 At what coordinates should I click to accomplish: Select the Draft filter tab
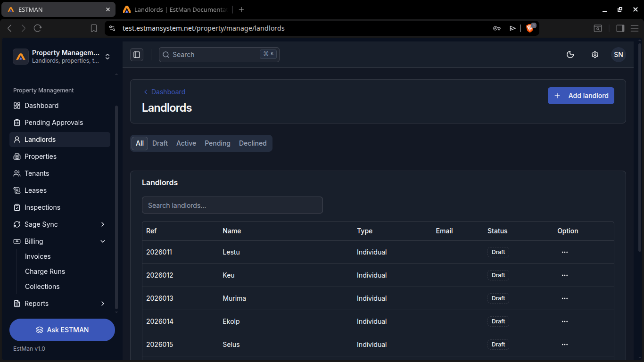[160, 143]
